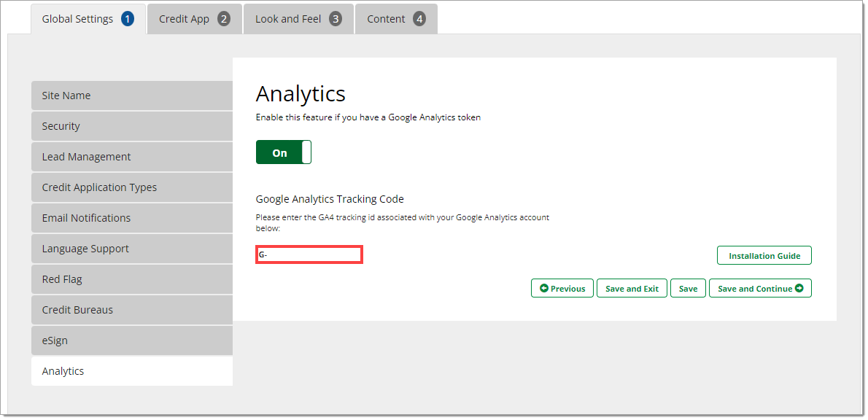Switch to the Look and Feel tab
The width and height of the screenshot is (868, 420).
point(298,19)
